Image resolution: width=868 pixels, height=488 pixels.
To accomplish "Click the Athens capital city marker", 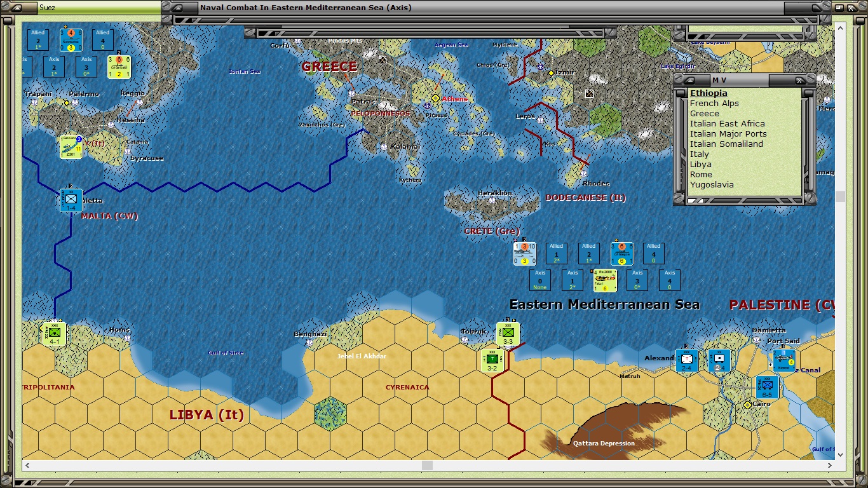I will 435,98.
